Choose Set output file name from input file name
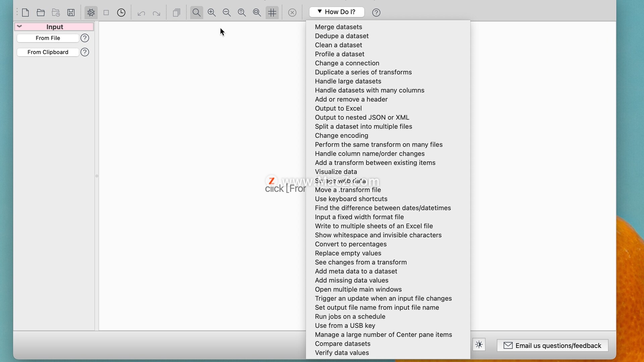The width and height of the screenshot is (644, 362). pos(388,307)
